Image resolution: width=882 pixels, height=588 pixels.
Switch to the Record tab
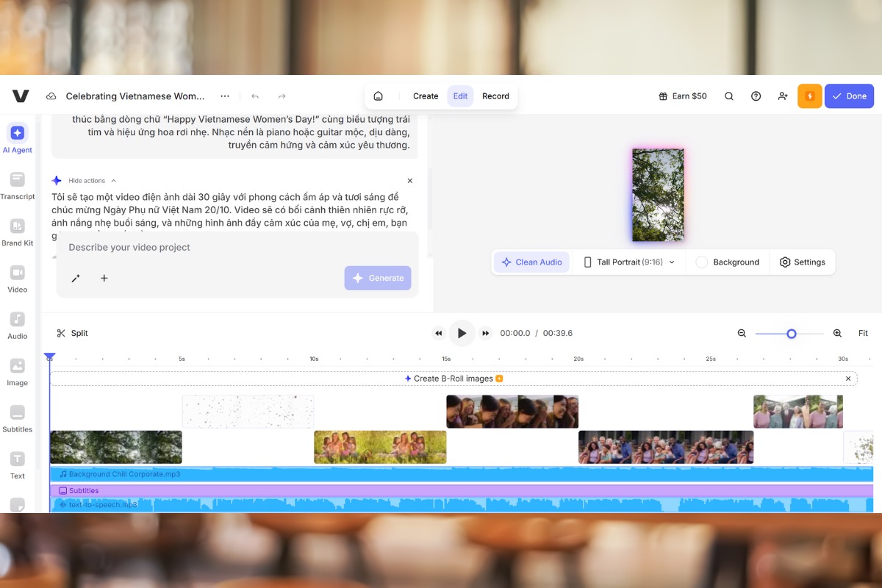tap(495, 96)
